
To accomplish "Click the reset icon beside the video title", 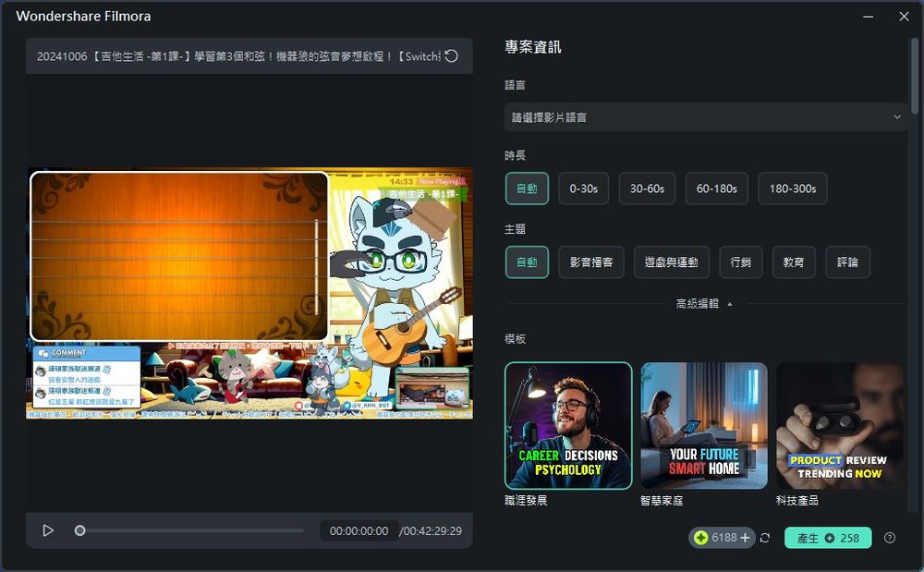I will [x=452, y=56].
